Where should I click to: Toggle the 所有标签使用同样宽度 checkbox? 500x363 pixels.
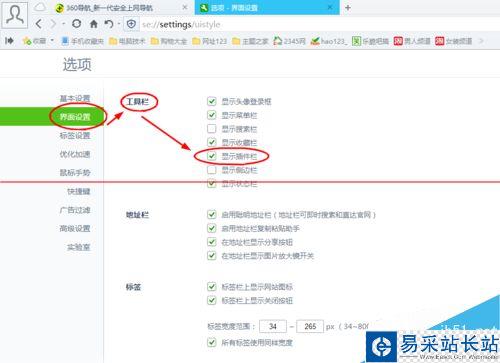click(212, 342)
